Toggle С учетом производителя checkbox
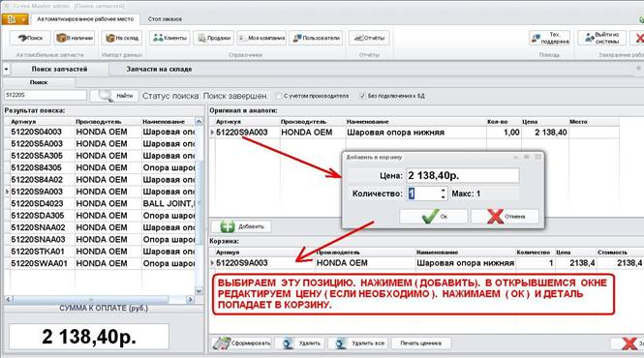The image size is (644, 358). [279, 96]
